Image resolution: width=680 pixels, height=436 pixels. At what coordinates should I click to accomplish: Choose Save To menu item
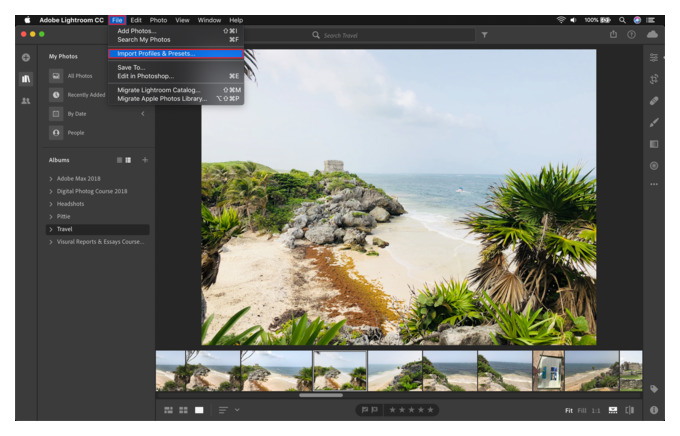pos(176,67)
